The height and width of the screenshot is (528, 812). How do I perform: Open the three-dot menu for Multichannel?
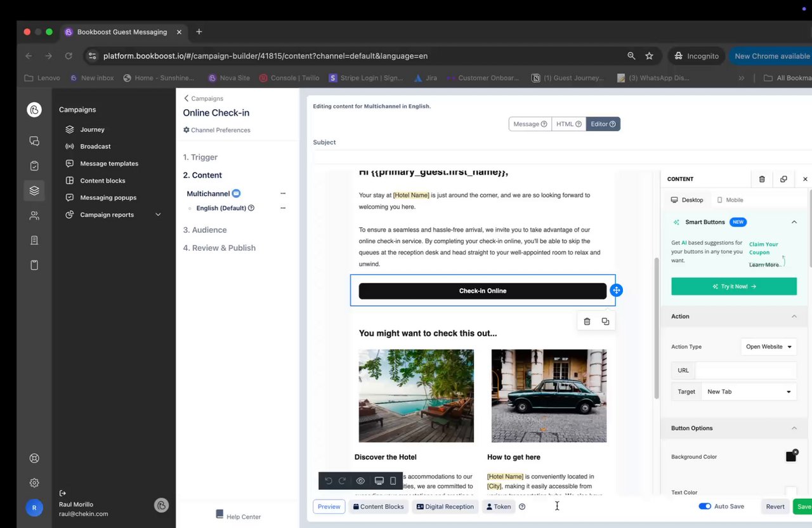[283, 194]
